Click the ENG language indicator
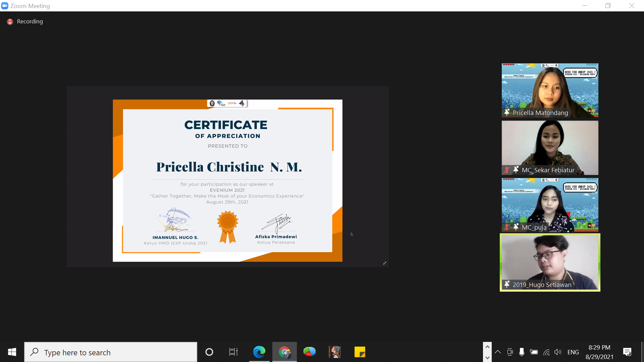 click(573, 352)
